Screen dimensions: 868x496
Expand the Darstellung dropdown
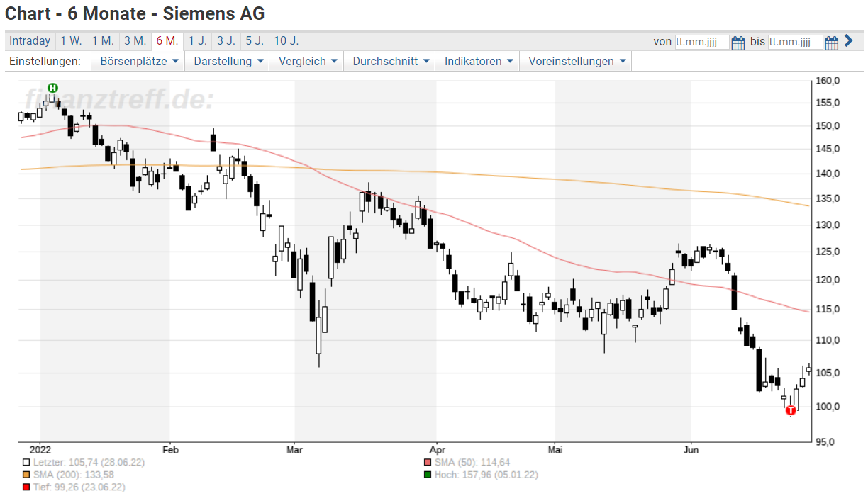point(228,62)
